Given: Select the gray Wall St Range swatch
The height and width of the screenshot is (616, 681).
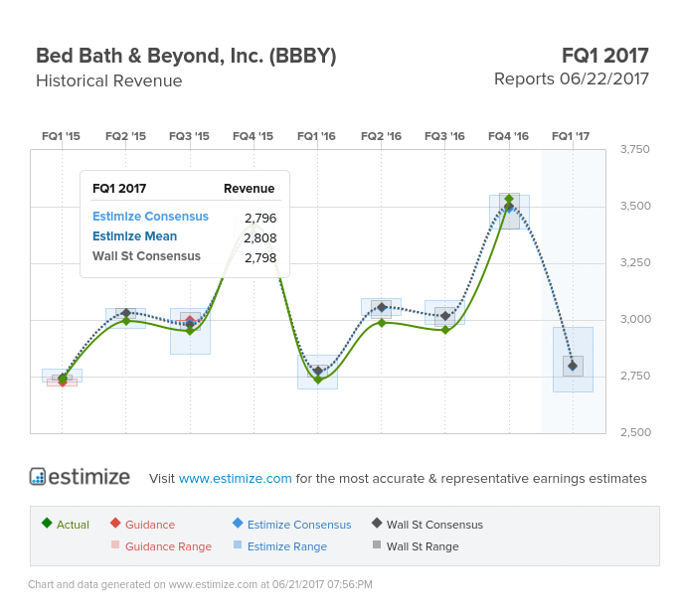Looking at the screenshot, I should click(x=377, y=544).
